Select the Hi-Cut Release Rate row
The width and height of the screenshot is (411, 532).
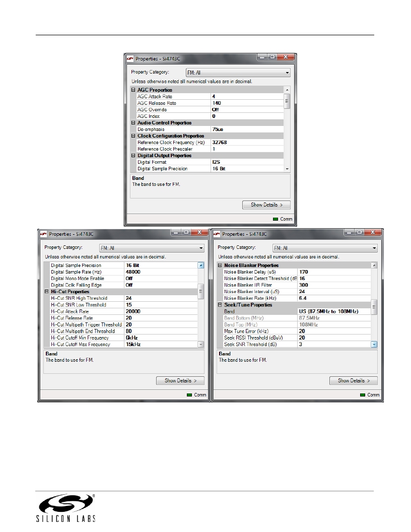tap(123, 318)
